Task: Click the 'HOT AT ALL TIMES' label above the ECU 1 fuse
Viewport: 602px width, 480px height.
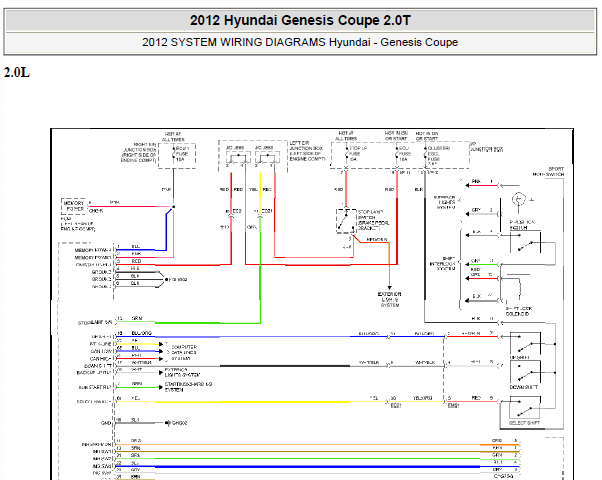Action: 173,137
